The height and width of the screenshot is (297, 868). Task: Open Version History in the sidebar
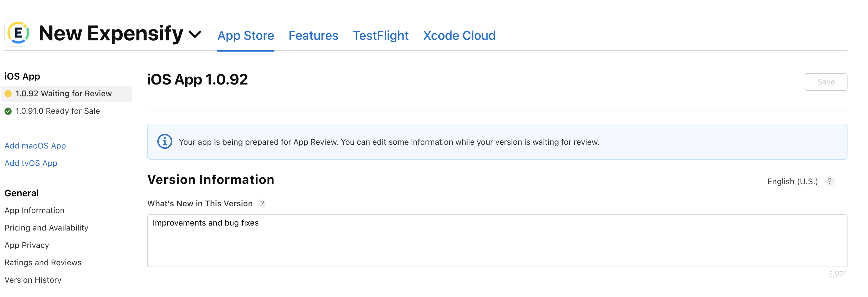coord(33,280)
